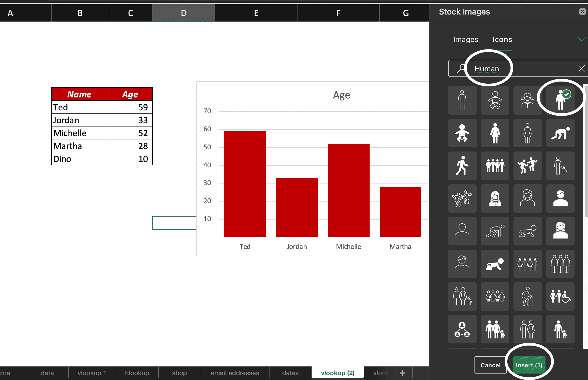Click the search magnifier icon
The image size is (588, 380).
[461, 68]
